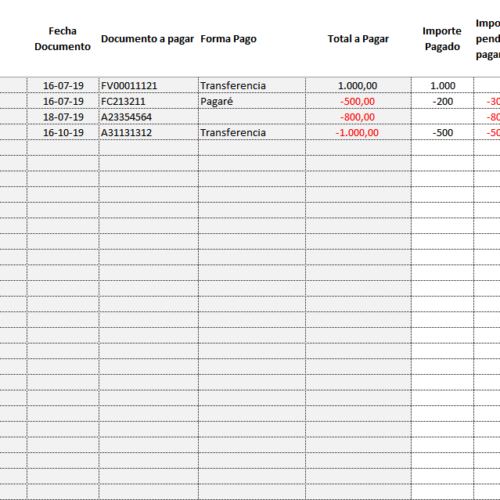
Task: Click the red total value -1.000,00
Action: 358,132
